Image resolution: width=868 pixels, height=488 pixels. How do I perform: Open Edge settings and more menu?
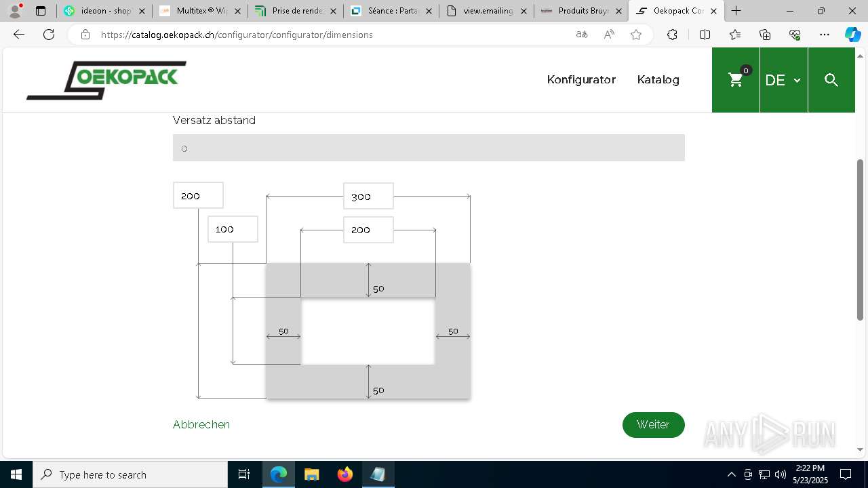[x=825, y=35]
